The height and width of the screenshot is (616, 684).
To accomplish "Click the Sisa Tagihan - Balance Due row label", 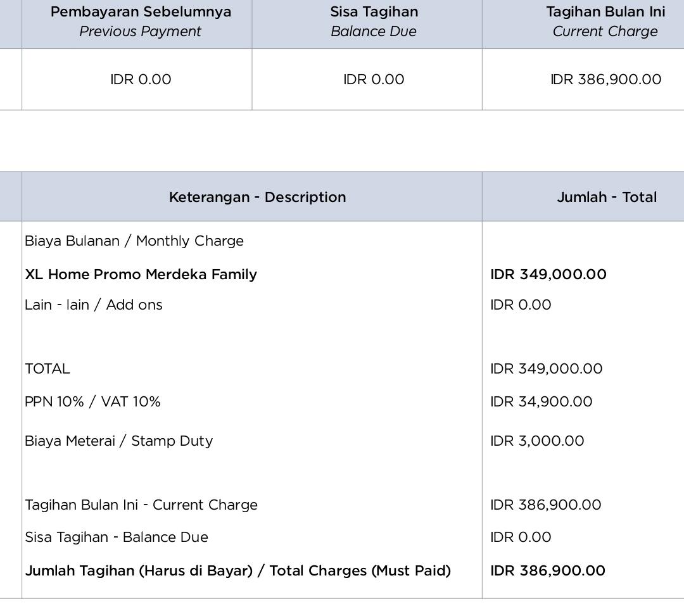I will [x=117, y=537].
